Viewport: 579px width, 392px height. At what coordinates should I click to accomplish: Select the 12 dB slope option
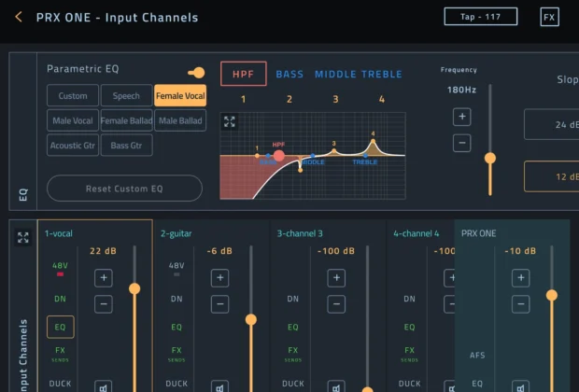click(x=552, y=176)
